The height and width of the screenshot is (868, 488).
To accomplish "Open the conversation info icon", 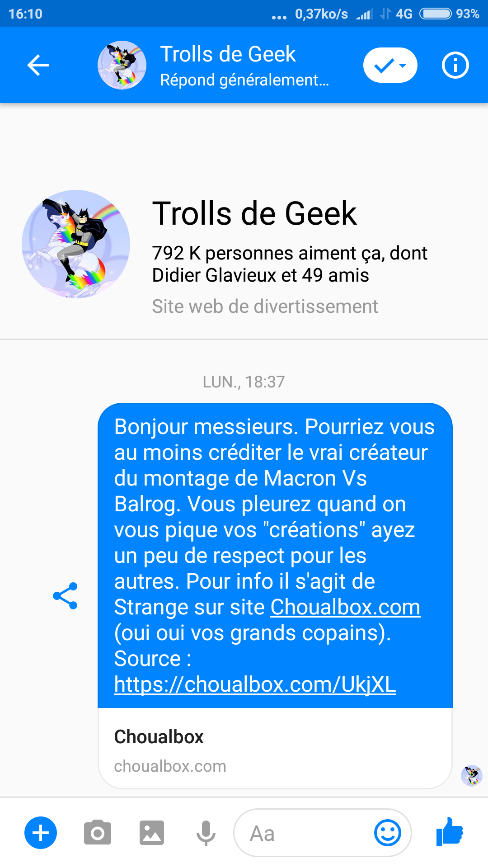I will (x=455, y=65).
